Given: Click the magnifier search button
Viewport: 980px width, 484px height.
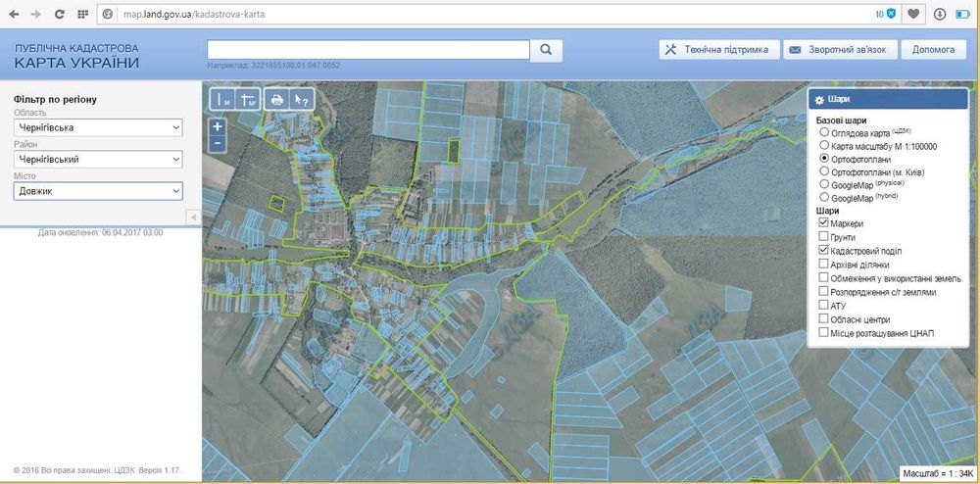Looking at the screenshot, I should [x=546, y=50].
